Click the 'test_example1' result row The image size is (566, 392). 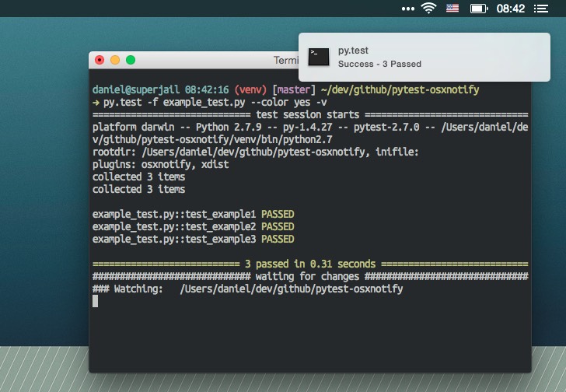[194, 214]
